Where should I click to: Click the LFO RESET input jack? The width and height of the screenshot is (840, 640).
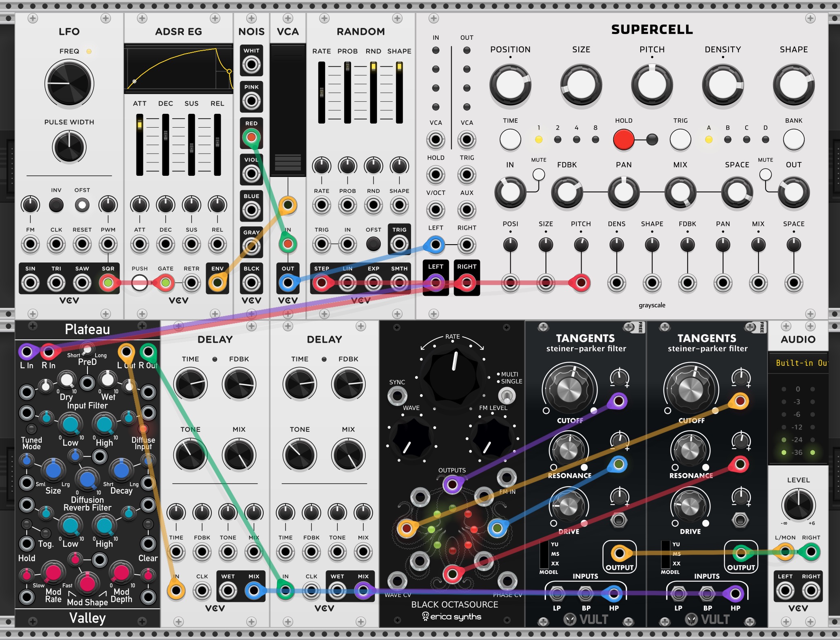[x=82, y=244]
